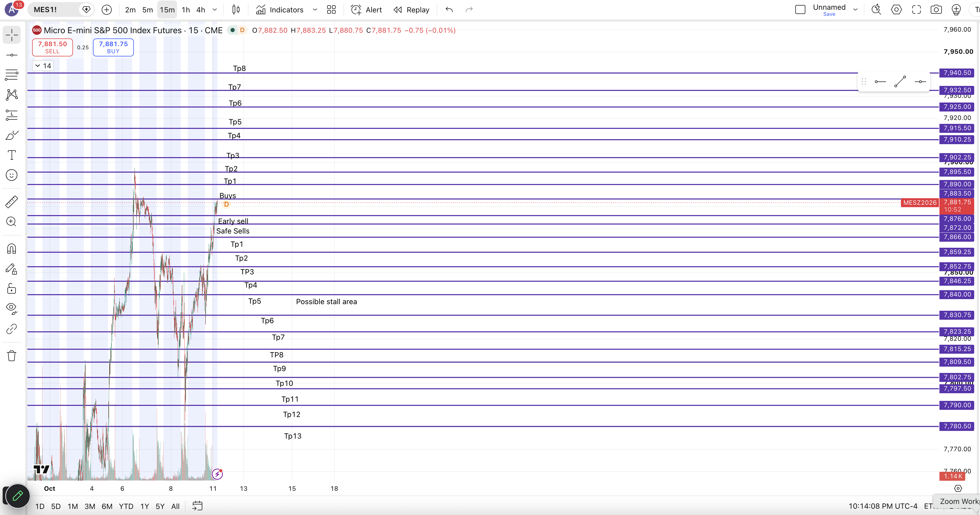Image resolution: width=980 pixels, height=515 pixels.
Task: Tick the layout checkbox beside Unnamed
Action: (800, 9)
